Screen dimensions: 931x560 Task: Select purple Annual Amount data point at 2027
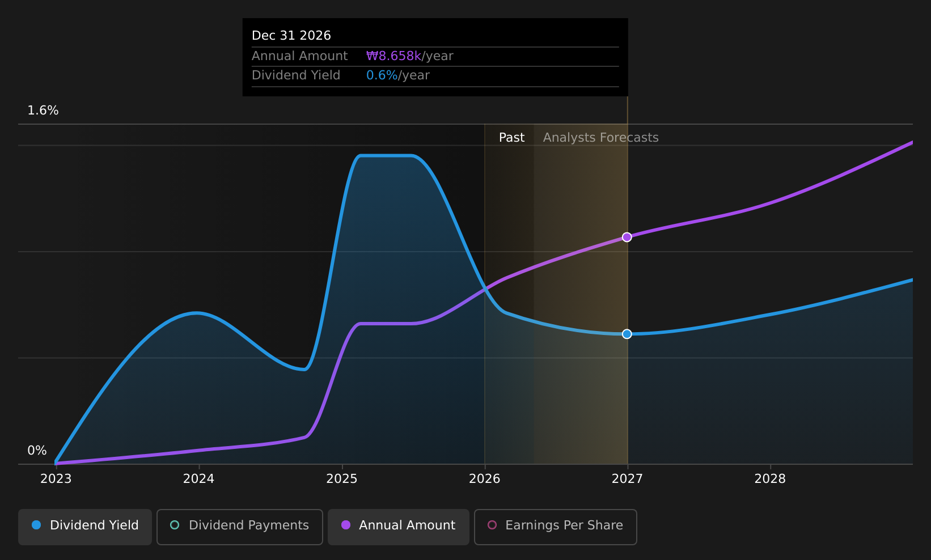pyautogui.click(x=627, y=237)
